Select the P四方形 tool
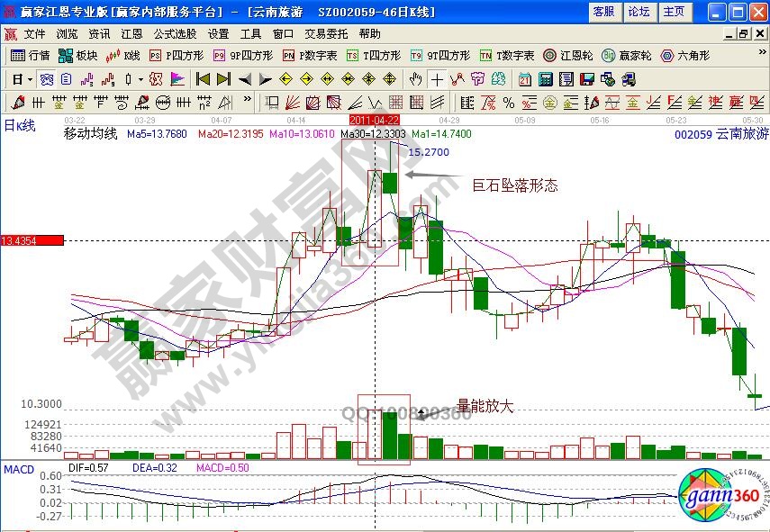Image resolution: width=770 pixels, height=532 pixels. 177,56
